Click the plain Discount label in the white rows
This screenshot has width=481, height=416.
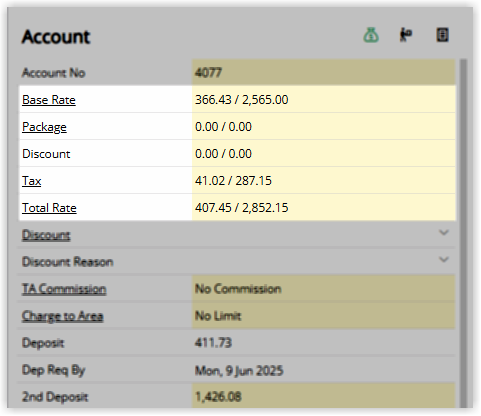tap(46, 154)
